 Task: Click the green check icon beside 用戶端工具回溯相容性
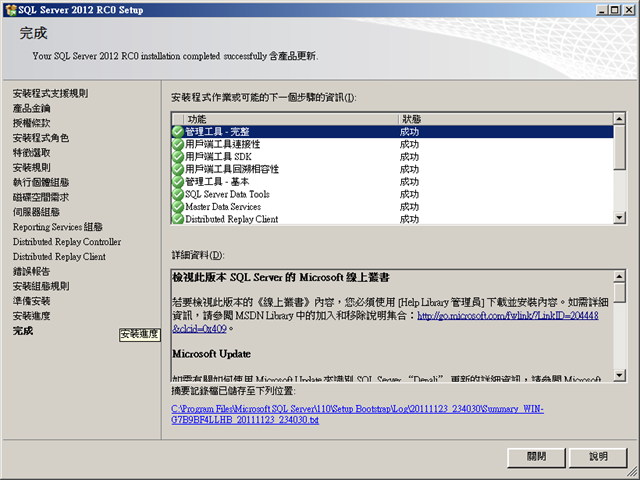tap(178, 169)
